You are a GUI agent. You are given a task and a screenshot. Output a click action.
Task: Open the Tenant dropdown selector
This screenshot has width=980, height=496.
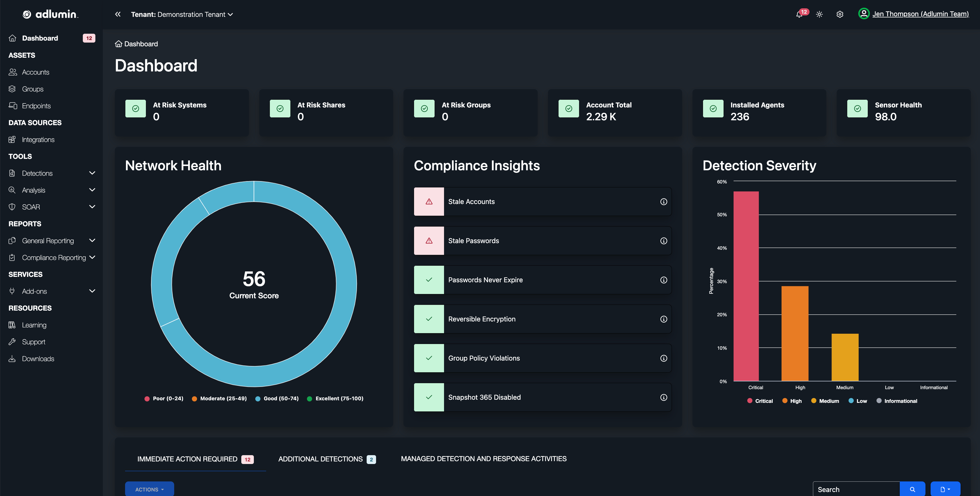182,15
